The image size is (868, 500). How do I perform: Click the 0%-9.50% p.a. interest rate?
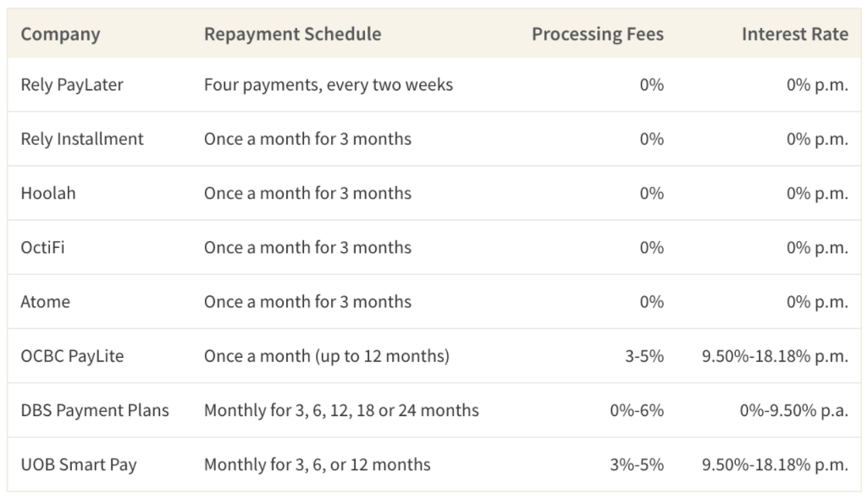point(793,410)
